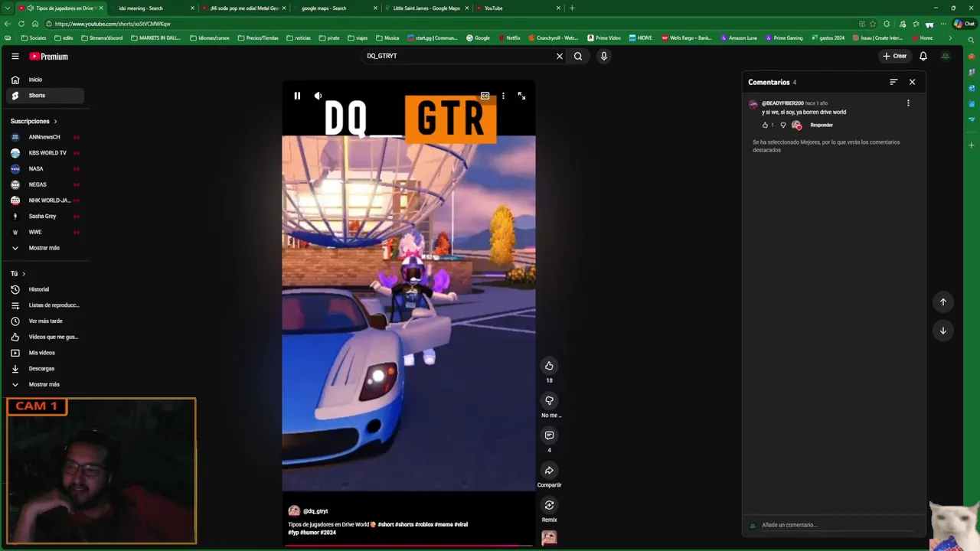Go to previous Short with up arrow
This screenshot has height=551, width=980.
pyautogui.click(x=942, y=302)
